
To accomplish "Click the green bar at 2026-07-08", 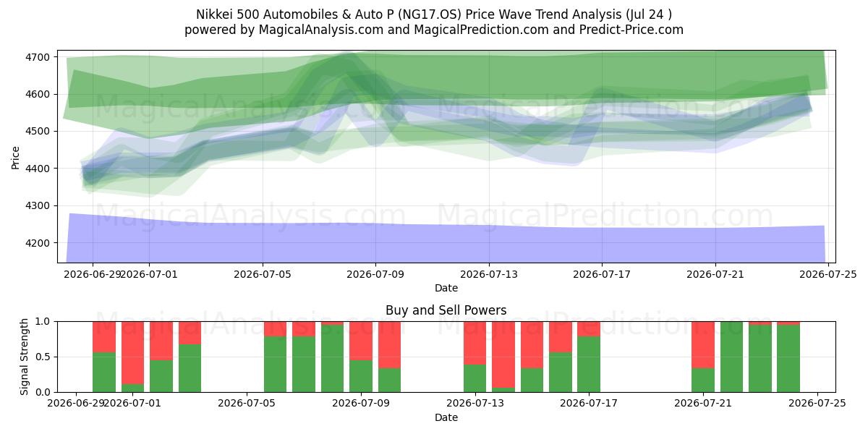I will coord(332,359).
